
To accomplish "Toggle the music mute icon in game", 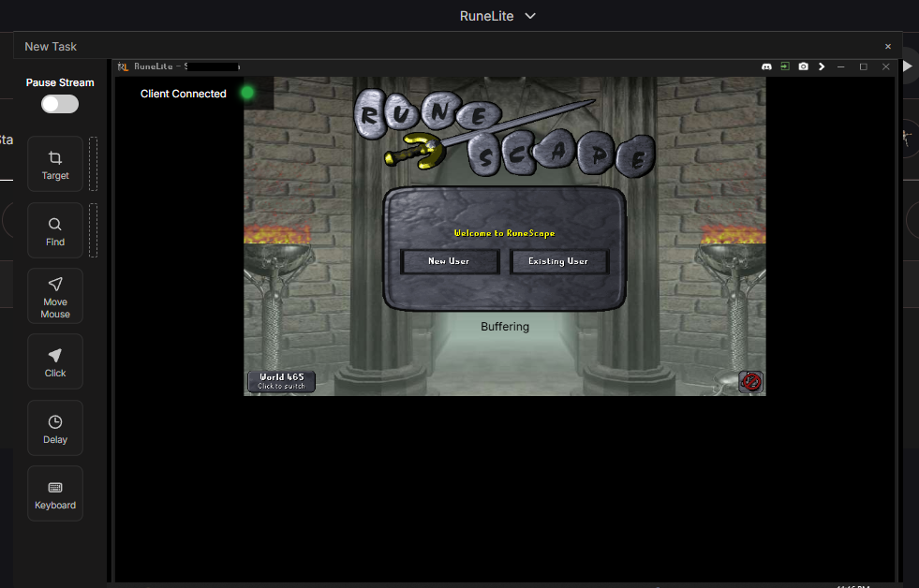I will (x=750, y=382).
